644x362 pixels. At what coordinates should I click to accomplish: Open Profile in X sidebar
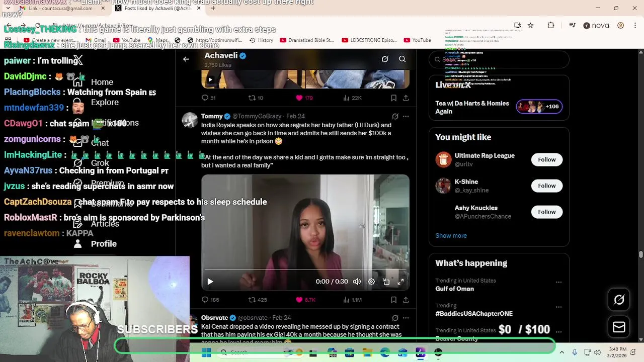[x=95, y=244]
